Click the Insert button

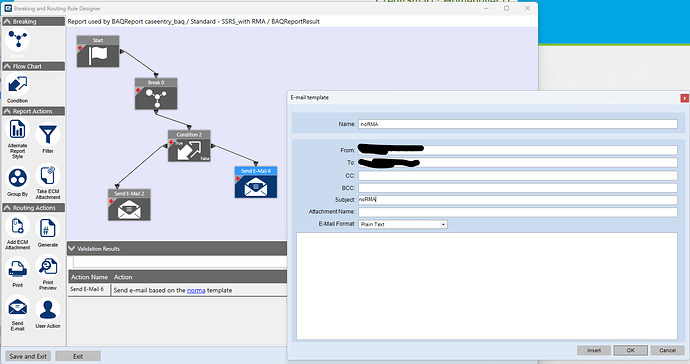(x=594, y=350)
